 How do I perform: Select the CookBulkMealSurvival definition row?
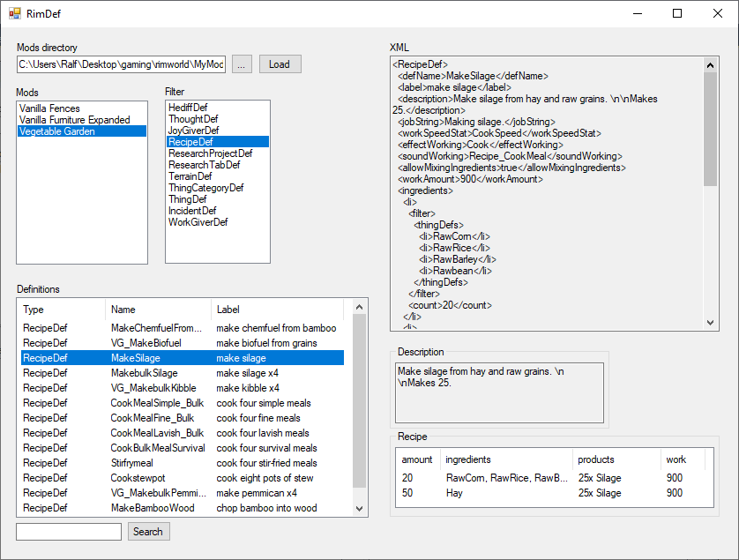(x=183, y=448)
